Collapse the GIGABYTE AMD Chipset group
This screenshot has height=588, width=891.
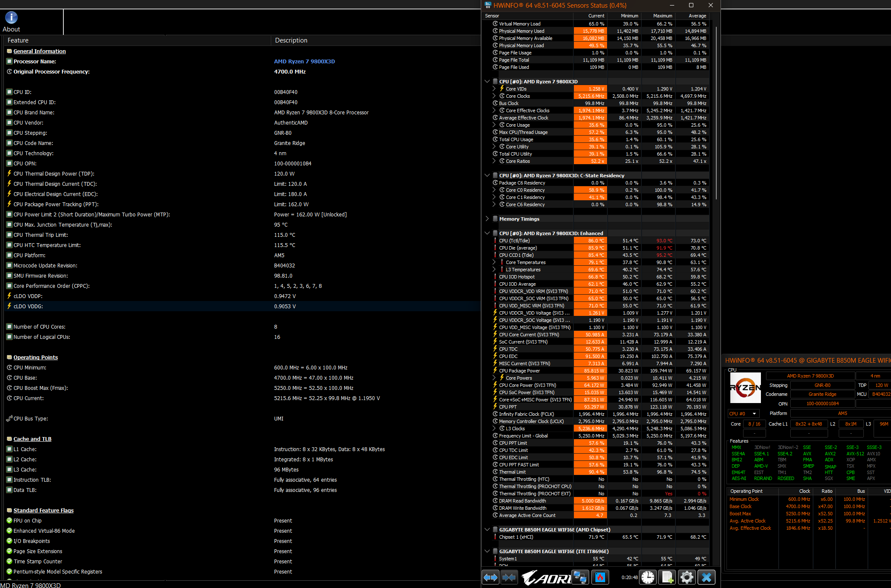487,530
